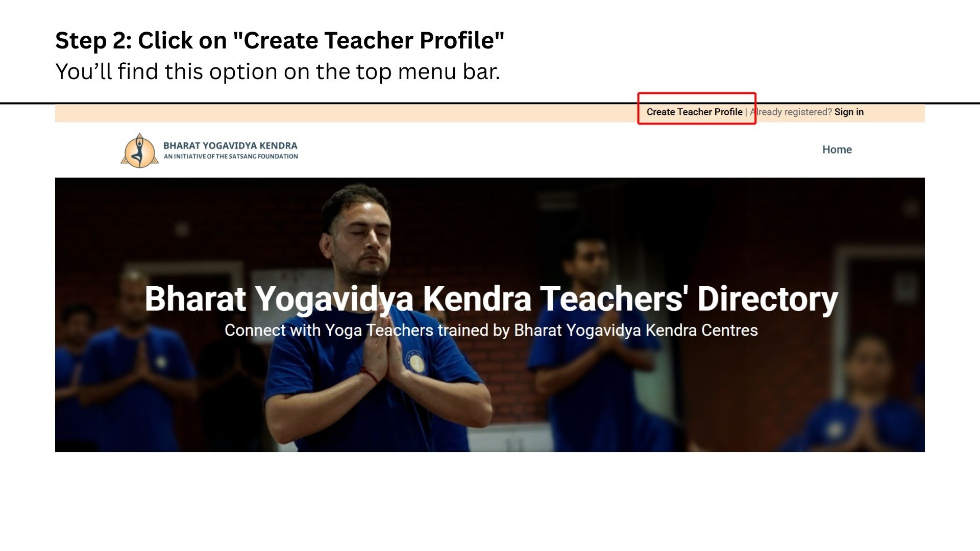This screenshot has height=551, width=980.
Task: Click the Create Teacher Profile link
Action: [694, 112]
